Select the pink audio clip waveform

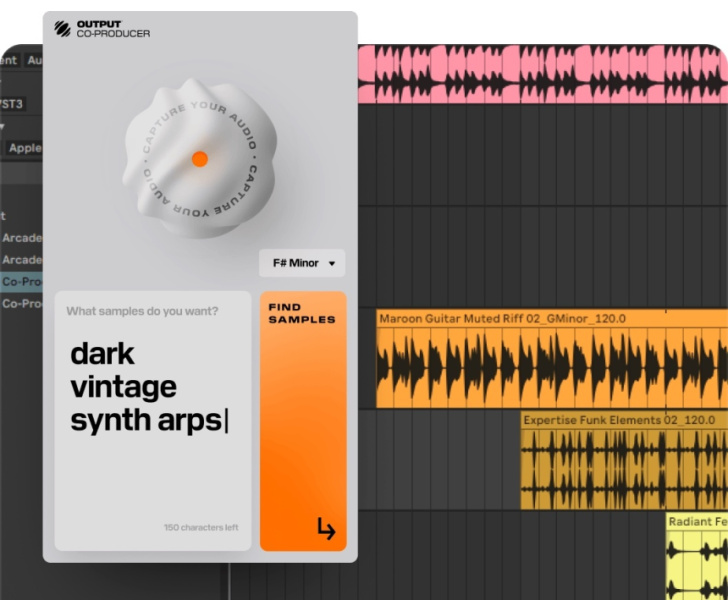point(543,73)
